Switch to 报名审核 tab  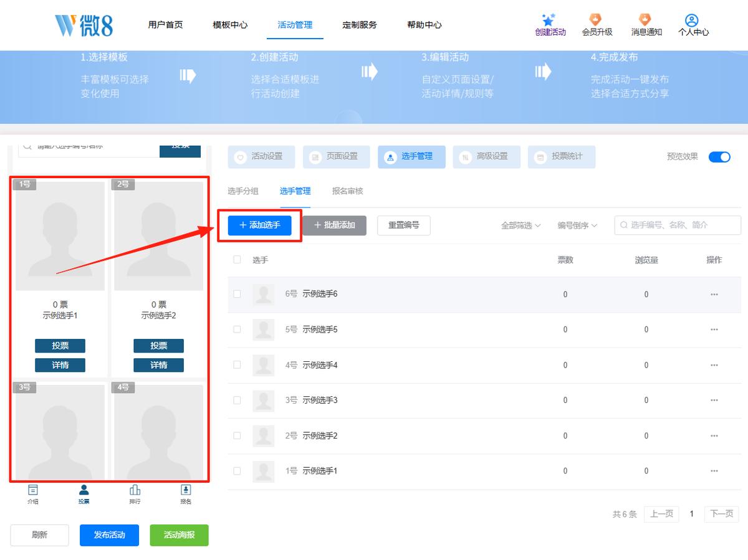[x=348, y=191]
